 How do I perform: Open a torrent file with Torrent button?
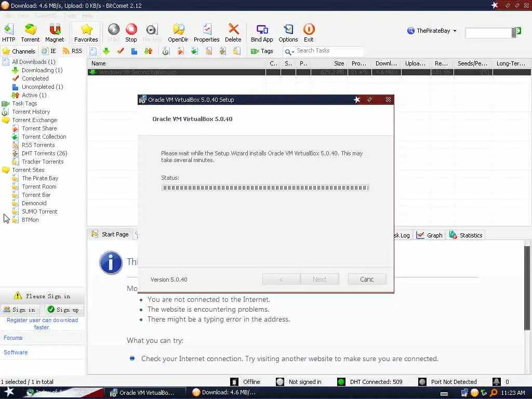click(30, 33)
